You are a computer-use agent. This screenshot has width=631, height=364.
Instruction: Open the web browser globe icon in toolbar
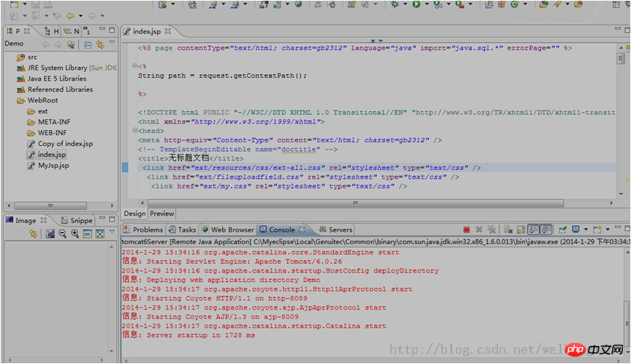(299, 4)
